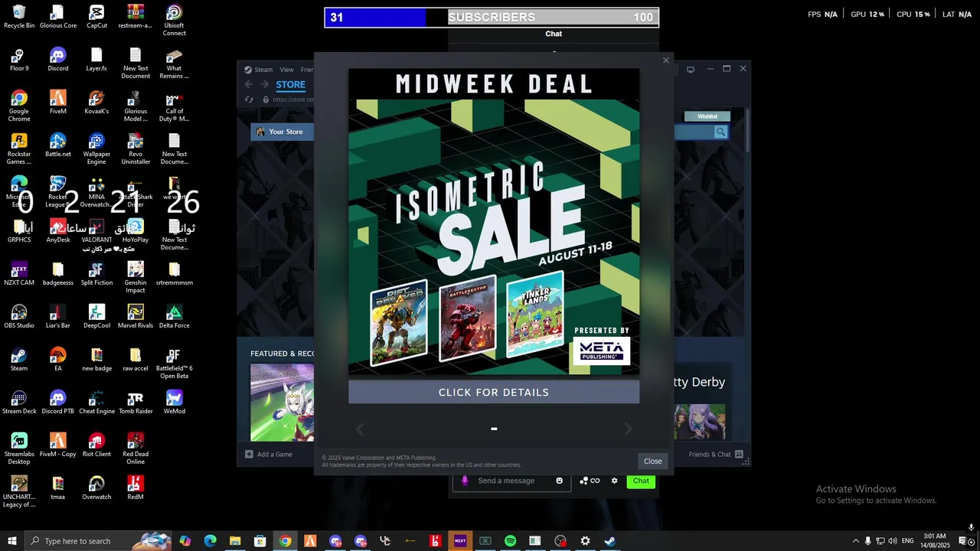Image resolution: width=980 pixels, height=551 pixels.
Task: Show hidden system tray icons
Action: [855, 541]
